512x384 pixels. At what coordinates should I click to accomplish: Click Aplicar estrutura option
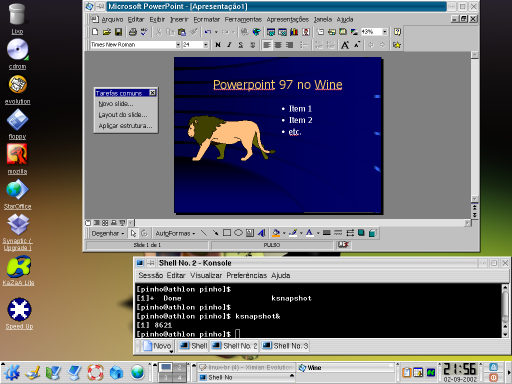[125, 126]
